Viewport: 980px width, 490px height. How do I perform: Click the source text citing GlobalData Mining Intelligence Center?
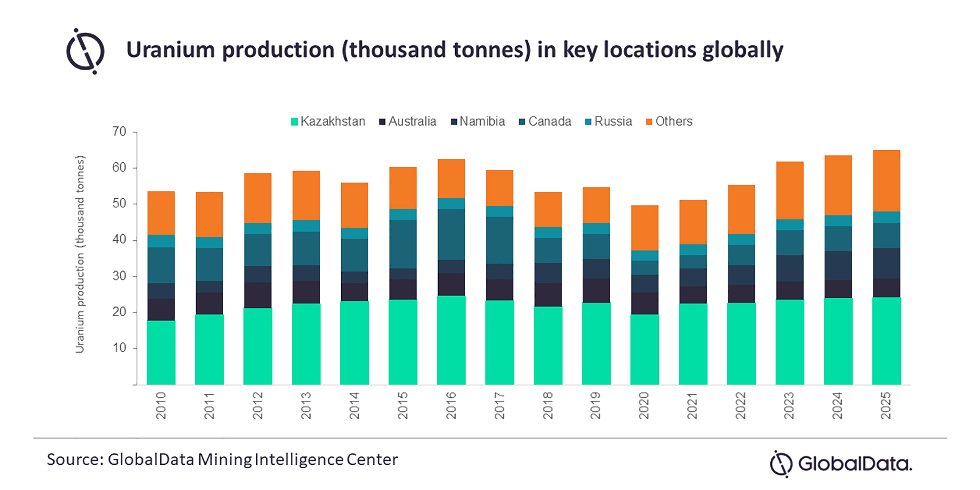click(x=222, y=459)
